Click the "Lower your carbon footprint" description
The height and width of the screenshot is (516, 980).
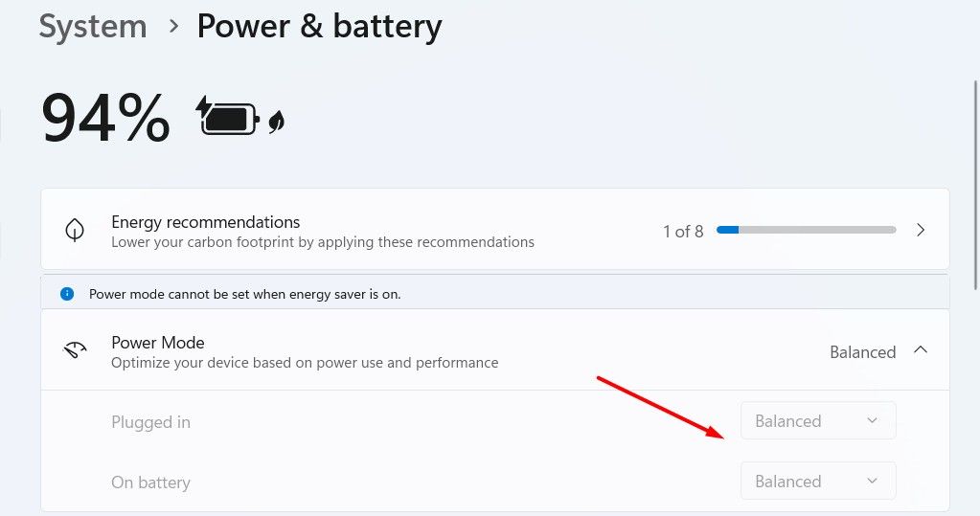(x=323, y=242)
